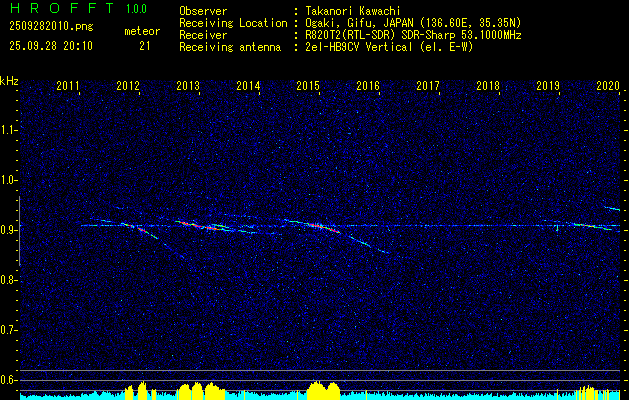The image size is (629, 400).
Task: Click time axis label 2011
Action: 68,86
